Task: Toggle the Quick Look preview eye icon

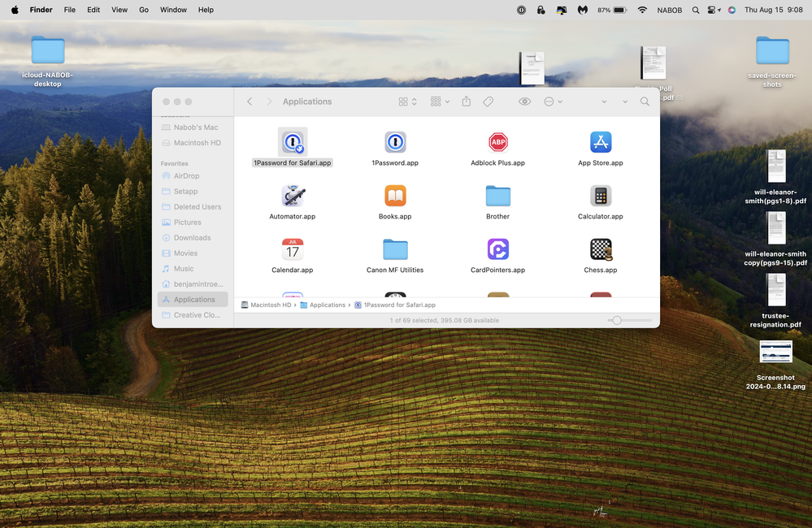Action: (x=524, y=102)
